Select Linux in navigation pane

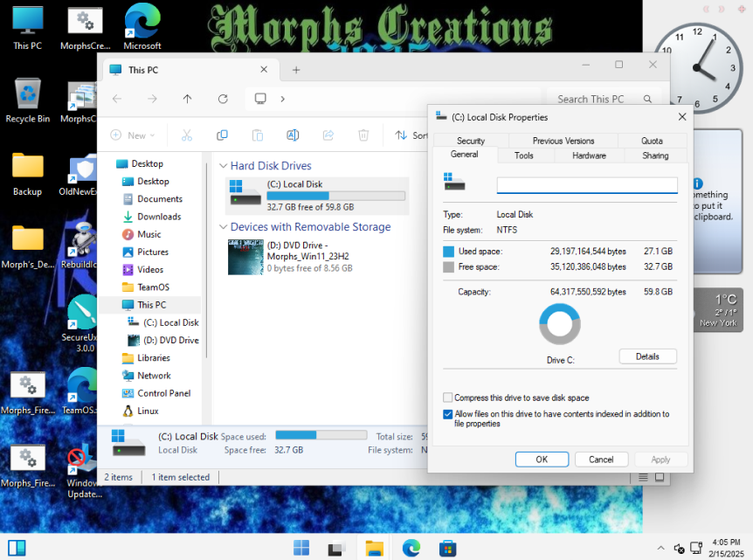(x=148, y=411)
